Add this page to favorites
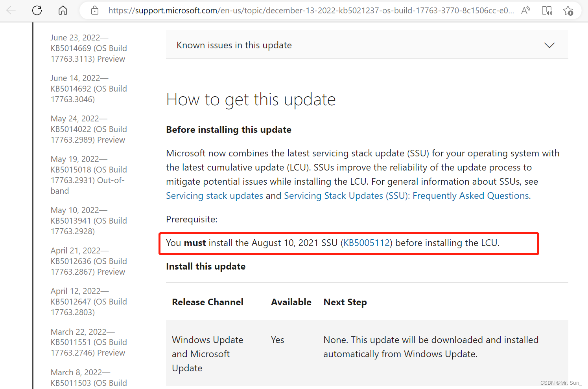Viewport: 588px width, 389px height. point(569,11)
